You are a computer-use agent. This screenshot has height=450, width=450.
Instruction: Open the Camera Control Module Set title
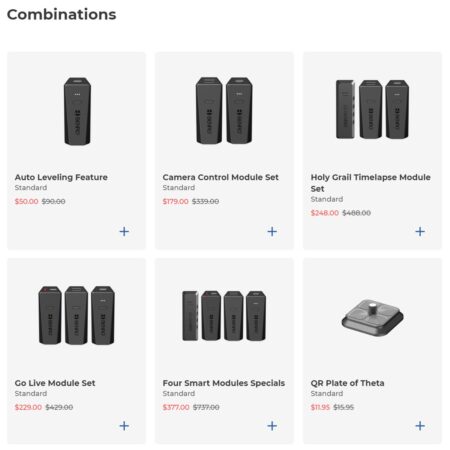(x=220, y=177)
